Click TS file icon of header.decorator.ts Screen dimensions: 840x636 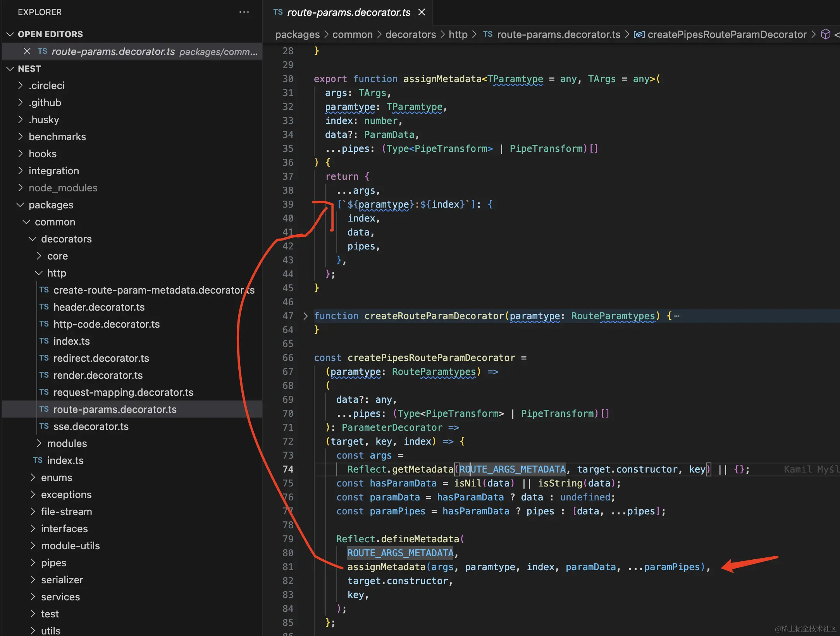(44, 307)
